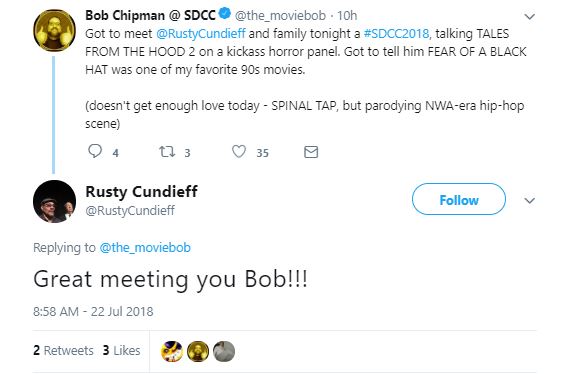Open the #SDCC2018 hashtag
The height and width of the screenshot is (374, 569).
point(396,34)
